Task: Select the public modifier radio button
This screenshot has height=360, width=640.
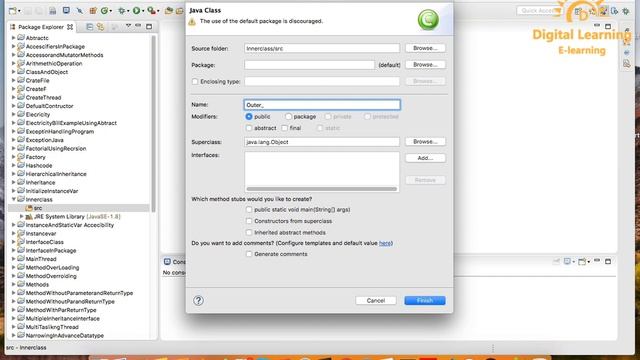Action: tap(249, 117)
